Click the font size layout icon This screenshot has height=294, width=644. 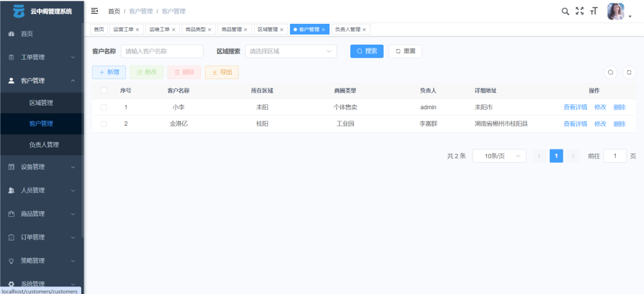(x=593, y=11)
